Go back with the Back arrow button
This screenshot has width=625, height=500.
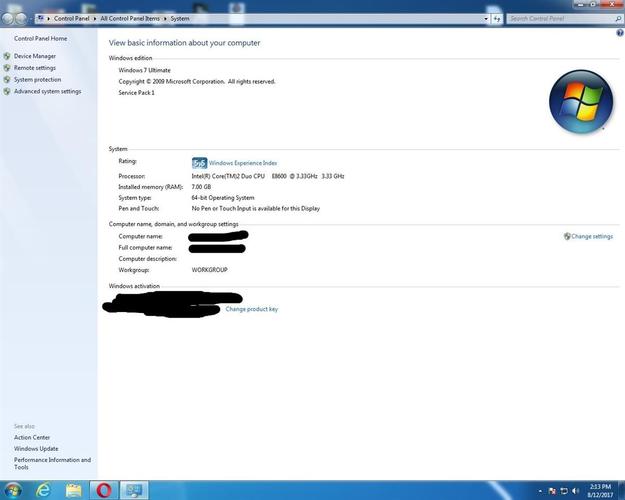[7, 19]
